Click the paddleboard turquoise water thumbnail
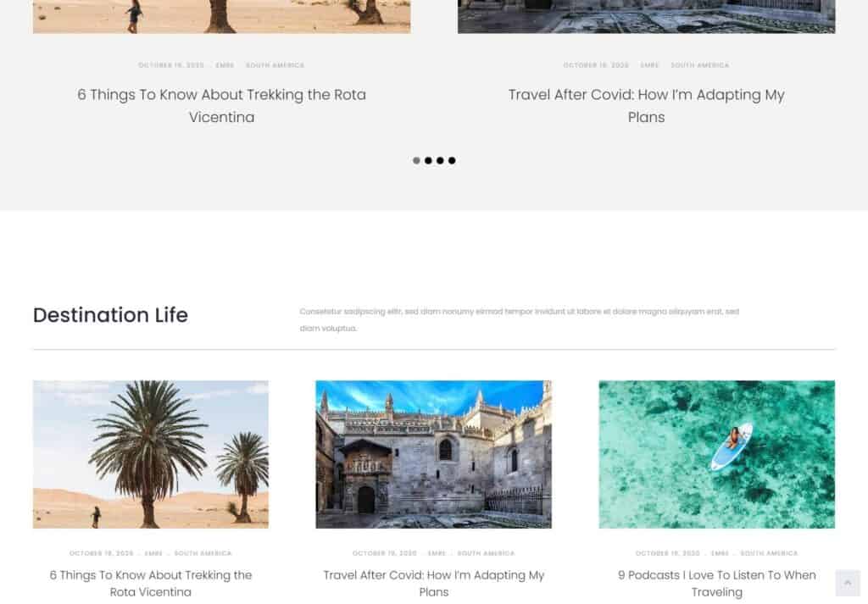 tap(716, 454)
